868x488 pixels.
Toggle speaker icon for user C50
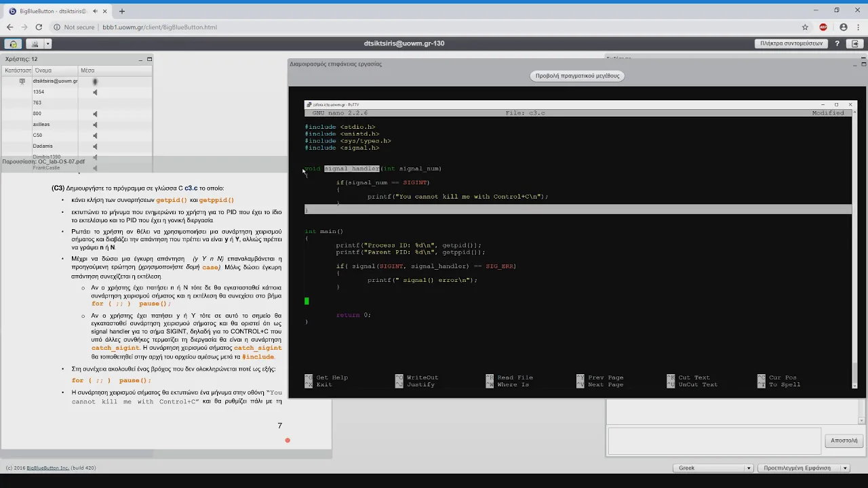[95, 136]
